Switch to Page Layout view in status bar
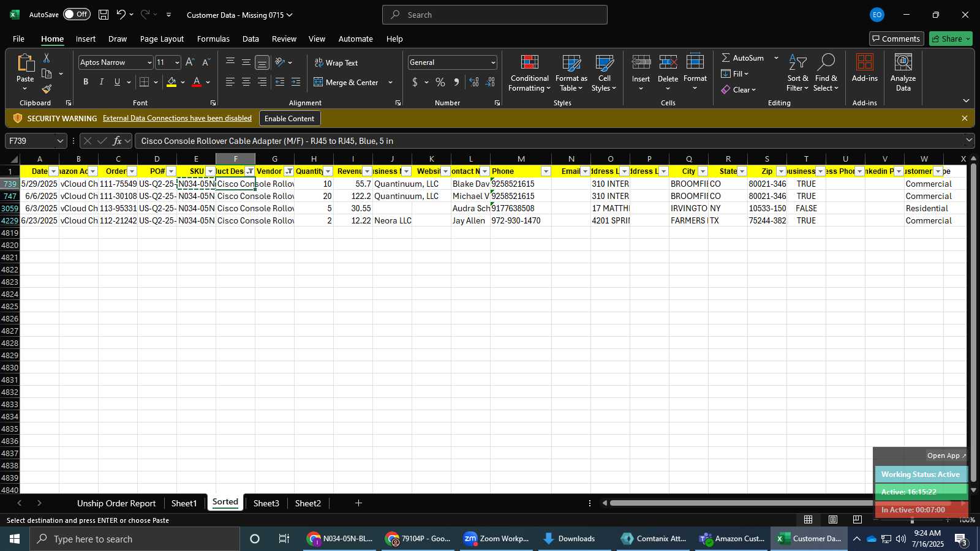980x551 pixels. (x=833, y=520)
